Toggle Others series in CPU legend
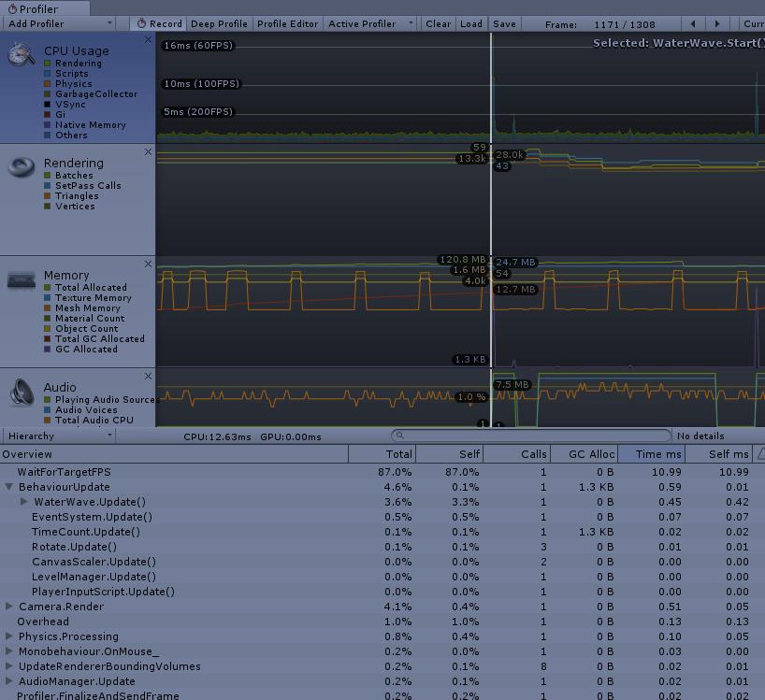 (x=48, y=135)
